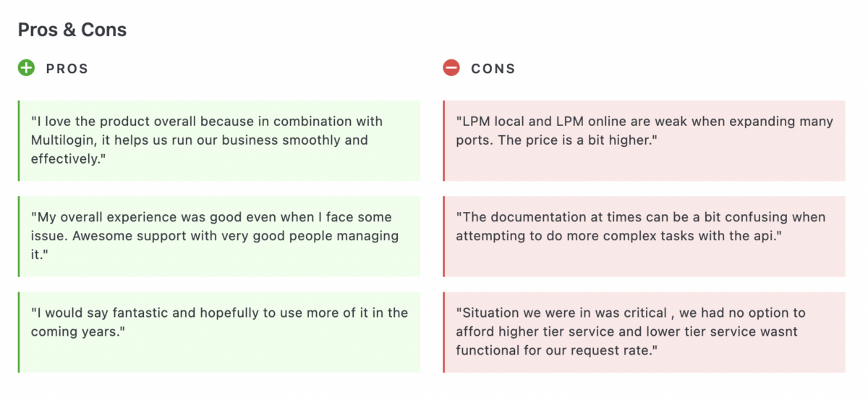Select the quote about weak port expansion
The width and height of the screenshot is (868, 398).
coord(644,131)
